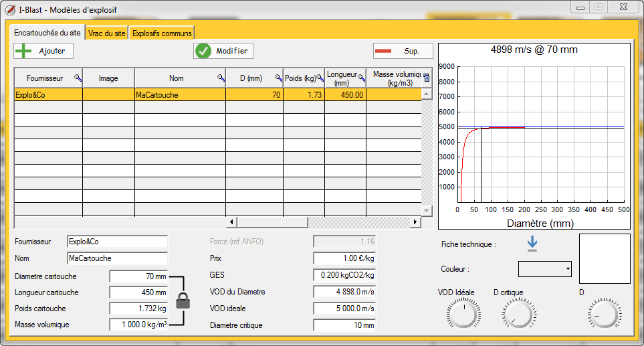Select the Explo&Co cell in the table

tap(48, 95)
